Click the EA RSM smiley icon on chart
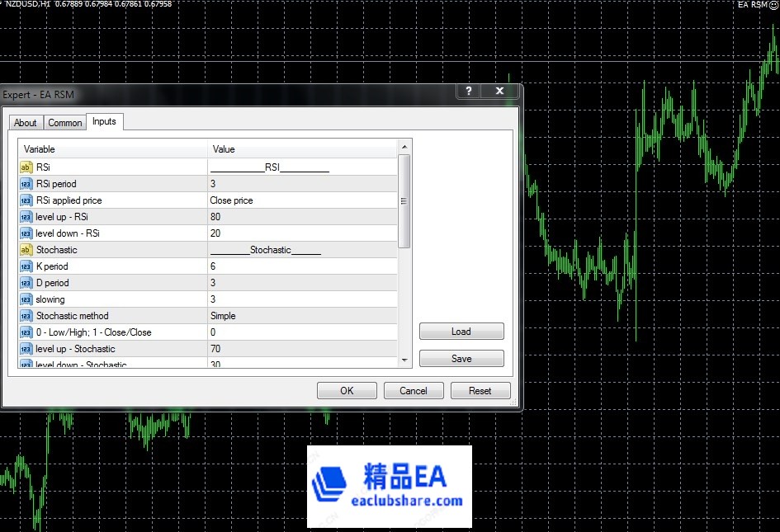This screenshot has height=532, width=780. 774,5
